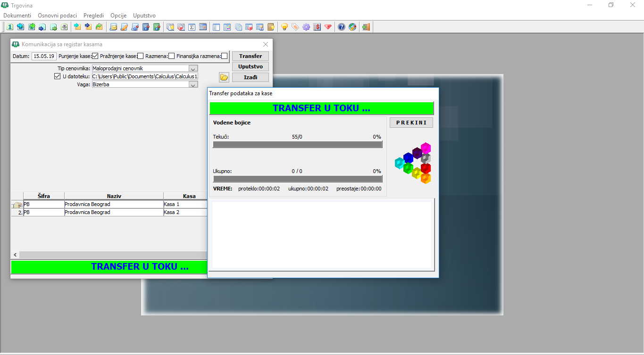Viewport: 644px width, 355px height.
Task: Click the envelope document toolbar icon
Action: 113,27
